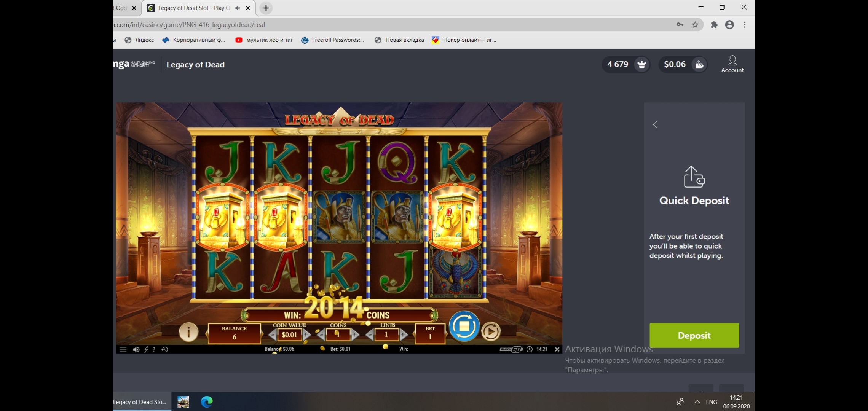Open a new browser tab

click(266, 8)
